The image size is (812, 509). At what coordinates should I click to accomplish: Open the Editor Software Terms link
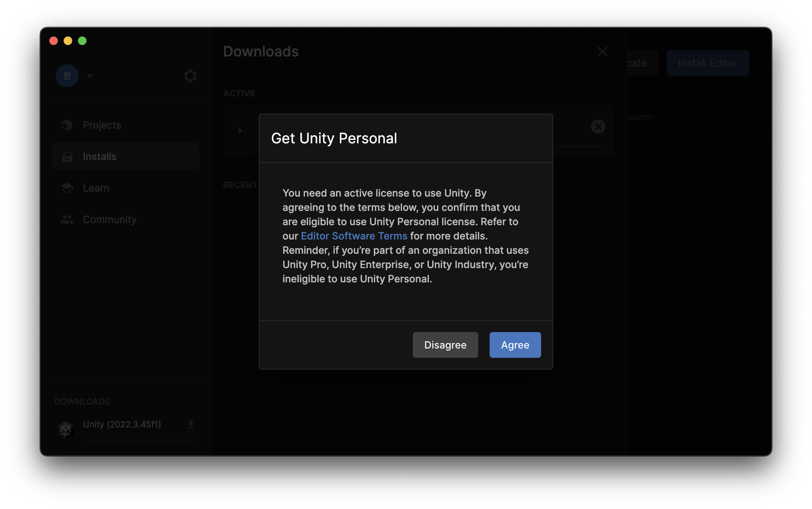click(354, 236)
